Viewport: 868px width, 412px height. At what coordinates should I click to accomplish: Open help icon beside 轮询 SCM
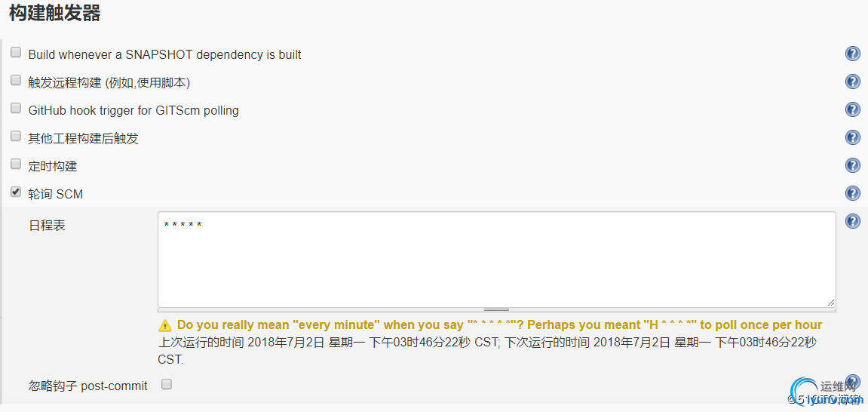(x=852, y=192)
